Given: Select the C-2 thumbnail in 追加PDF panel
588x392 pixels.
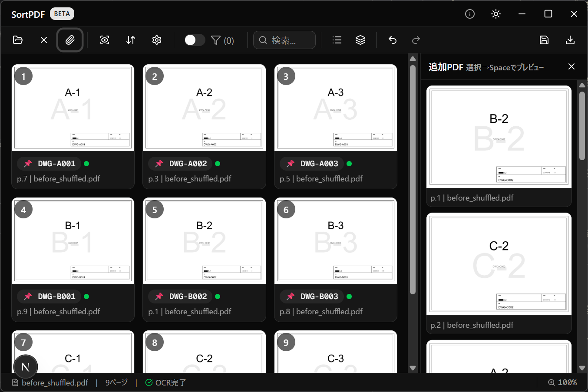Looking at the screenshot, I should point(499,264).
